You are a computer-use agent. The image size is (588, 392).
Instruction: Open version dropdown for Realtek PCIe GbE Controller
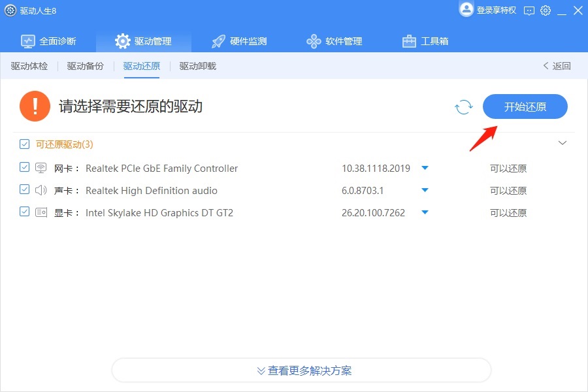pyautogui.click(x=425, y=168)
